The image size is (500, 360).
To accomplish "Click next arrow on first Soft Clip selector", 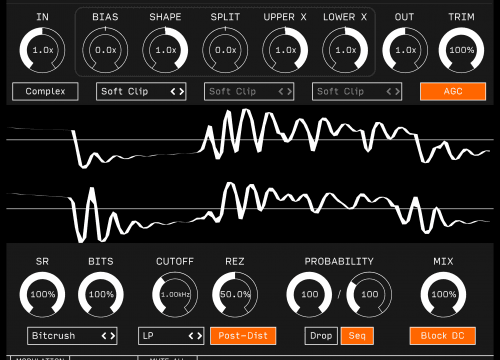I will pos(181,91).
